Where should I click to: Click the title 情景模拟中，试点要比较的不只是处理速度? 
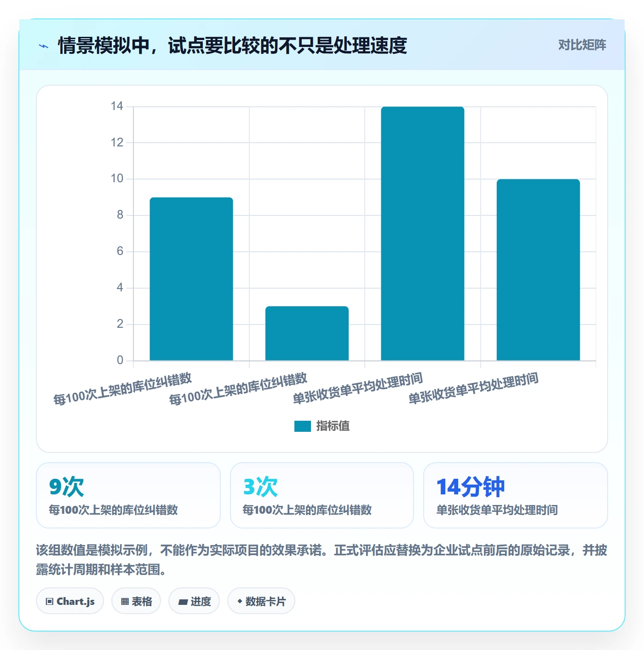(x=232, y=46)
